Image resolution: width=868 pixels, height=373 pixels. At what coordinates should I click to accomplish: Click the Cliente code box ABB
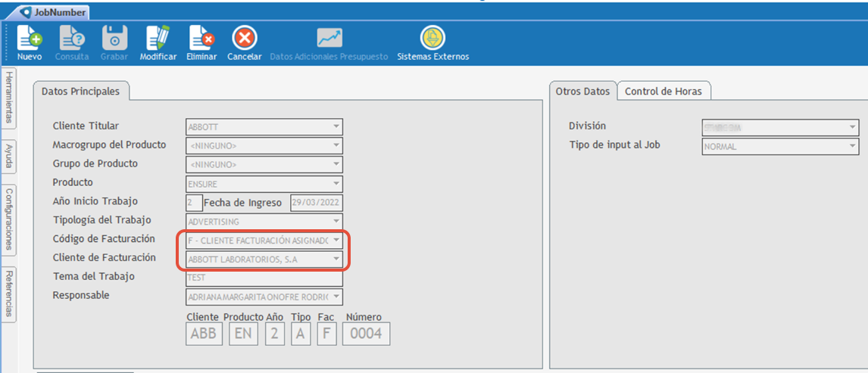click(x=204, y=334)
